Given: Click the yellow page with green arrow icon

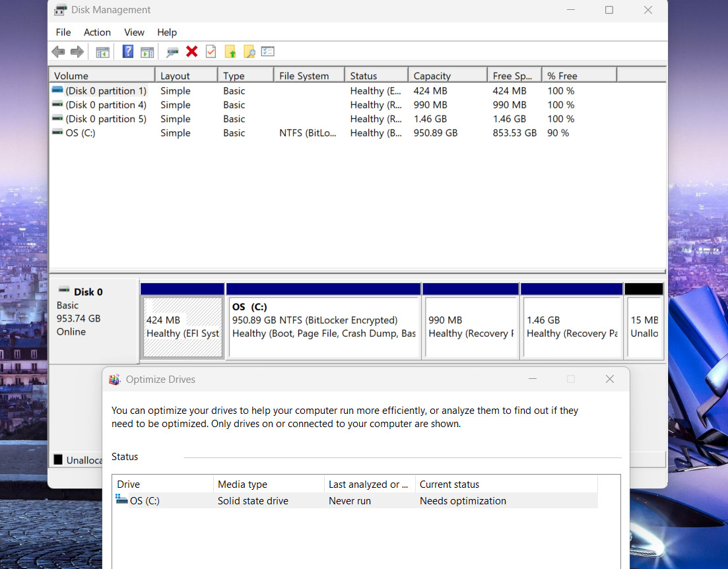Looking at the screenshot, I should [x=230, y=51].
